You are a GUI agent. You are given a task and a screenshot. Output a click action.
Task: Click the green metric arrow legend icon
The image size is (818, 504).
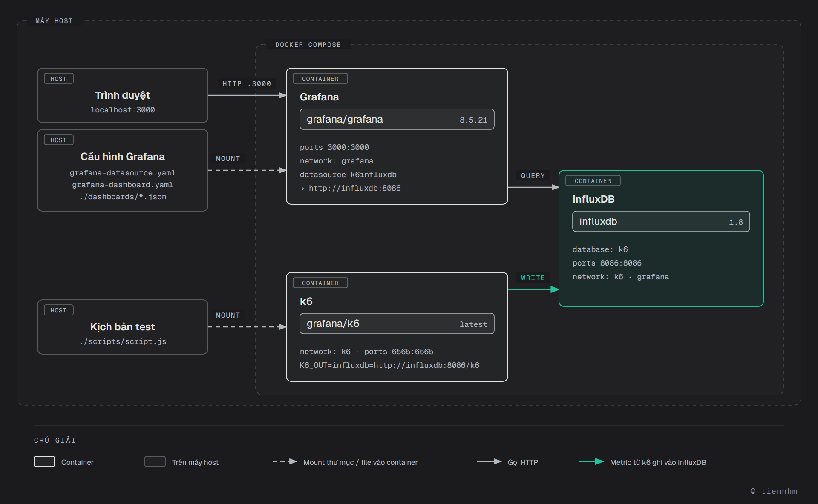coord(591,461)
